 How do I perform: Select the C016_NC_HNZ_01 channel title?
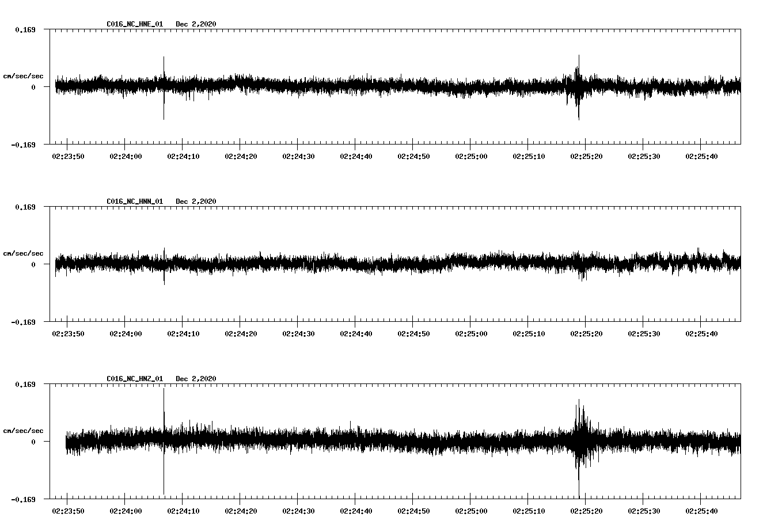point(134,379)
